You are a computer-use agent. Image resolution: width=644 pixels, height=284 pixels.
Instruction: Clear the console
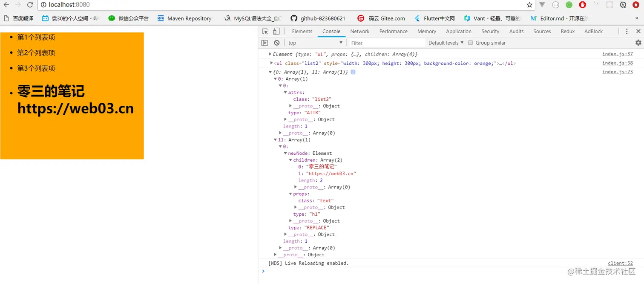pyautogui.click(x=277, y=43)
